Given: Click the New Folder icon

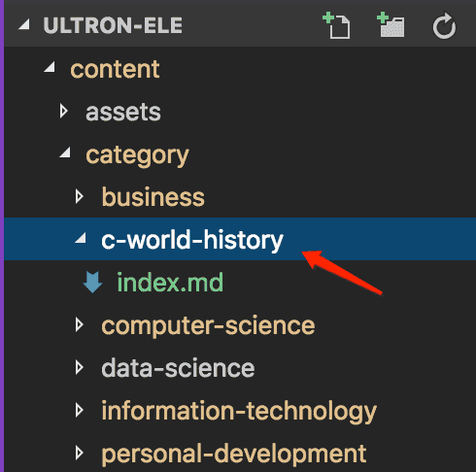Looking at the screenshot, I should pyautogui.click(x=391, y=25).
